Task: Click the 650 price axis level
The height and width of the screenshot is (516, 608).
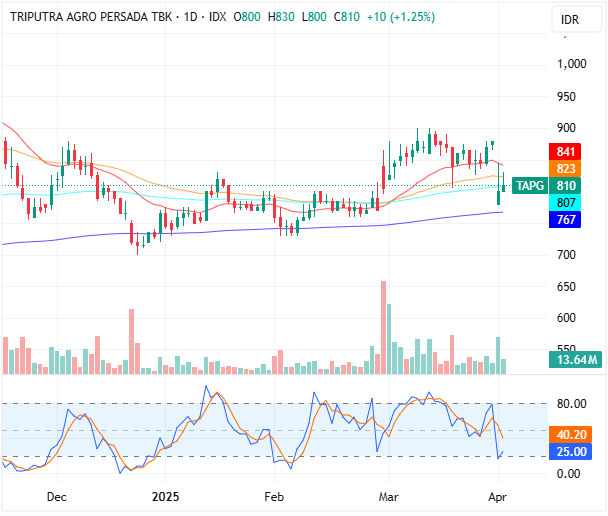Action: tap(566, 287)
